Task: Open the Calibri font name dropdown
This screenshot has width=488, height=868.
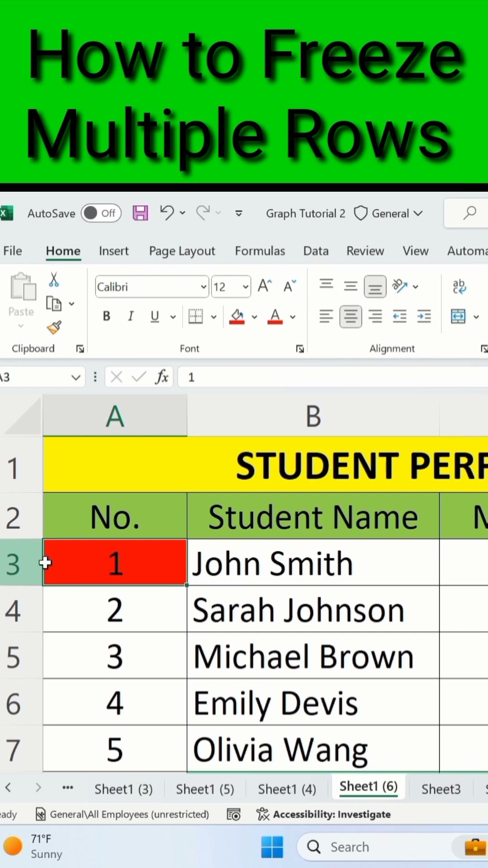Action: (x=203, y=287)
